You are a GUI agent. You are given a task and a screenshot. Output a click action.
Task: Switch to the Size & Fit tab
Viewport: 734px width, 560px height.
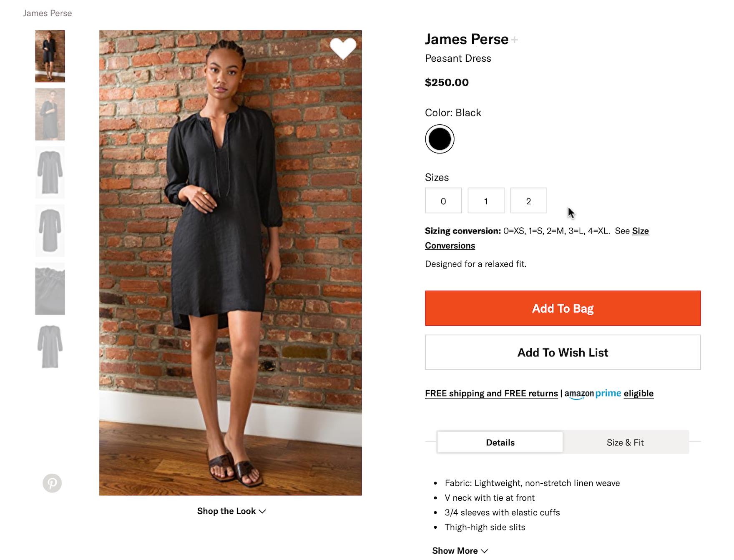click(x=625, y=442)
